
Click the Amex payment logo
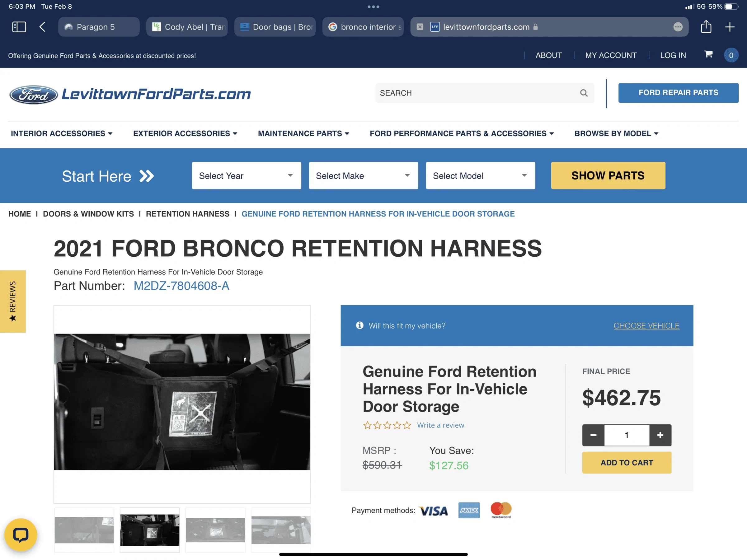pos(469,510)
